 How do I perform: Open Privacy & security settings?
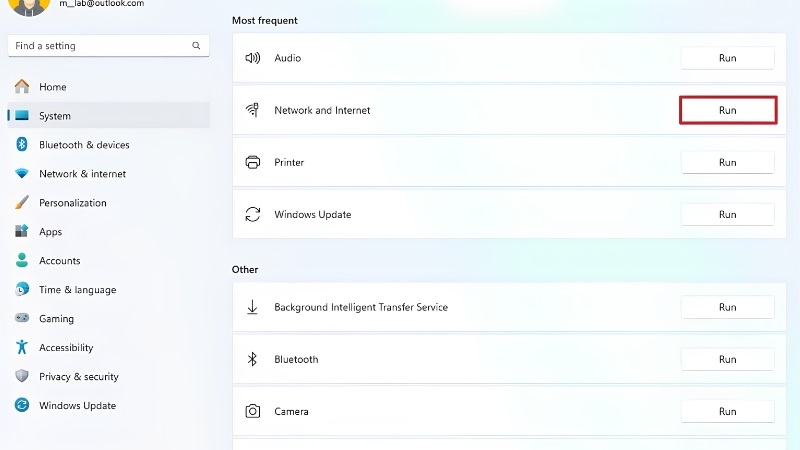(109, 377)
